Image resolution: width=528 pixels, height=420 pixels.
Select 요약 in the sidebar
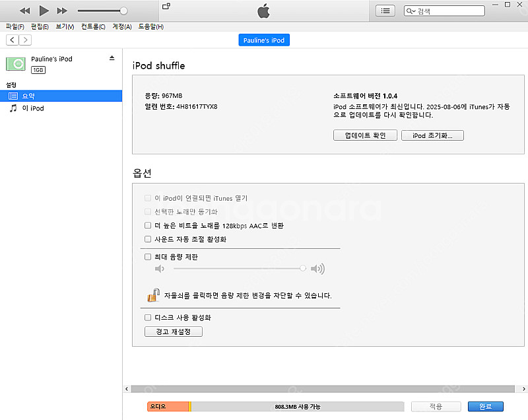[61, 96]
